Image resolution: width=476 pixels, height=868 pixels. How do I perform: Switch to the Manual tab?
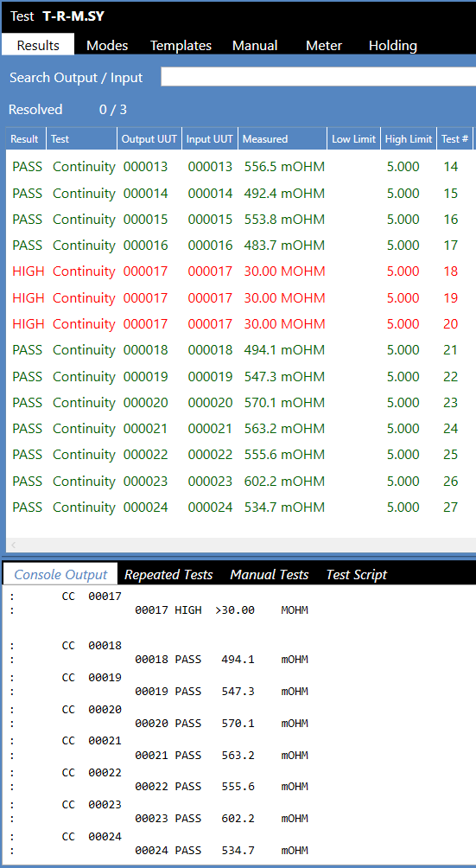point(254,46)
